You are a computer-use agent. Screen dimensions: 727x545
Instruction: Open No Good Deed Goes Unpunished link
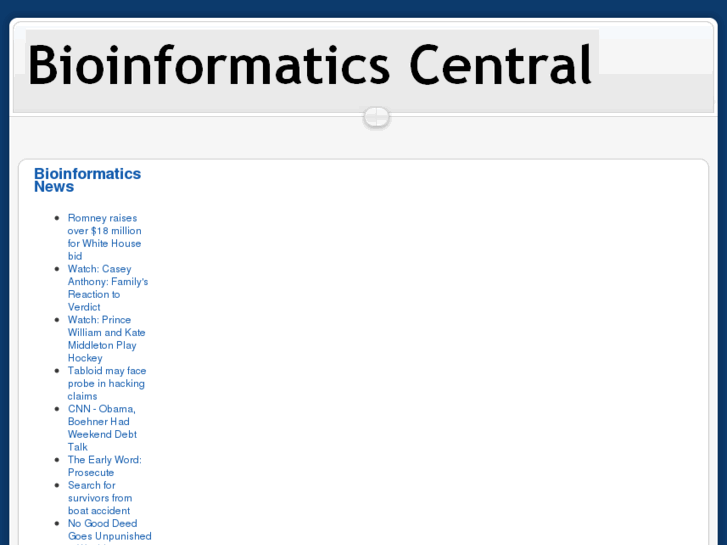click(x=109, y=532)
